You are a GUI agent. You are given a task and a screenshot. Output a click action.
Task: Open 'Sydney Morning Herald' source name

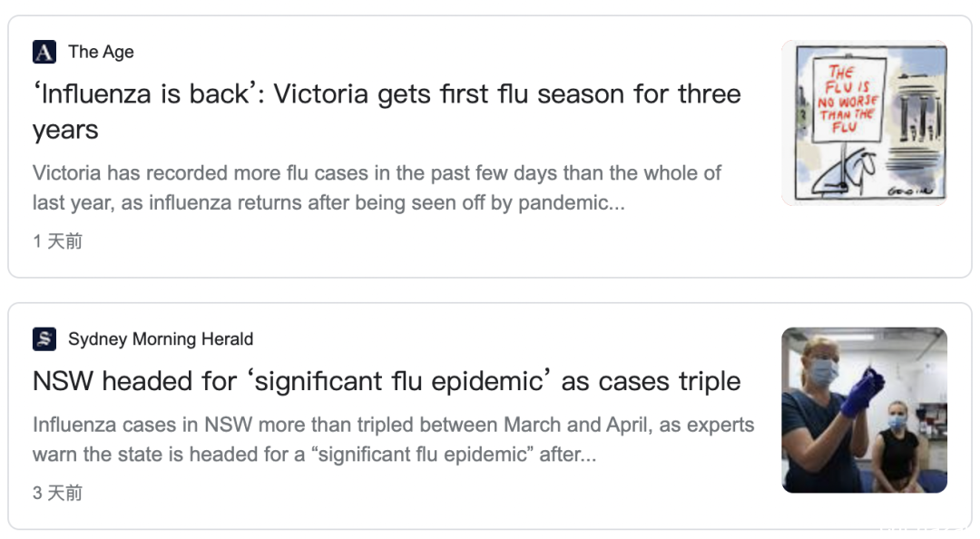(161, 338)
